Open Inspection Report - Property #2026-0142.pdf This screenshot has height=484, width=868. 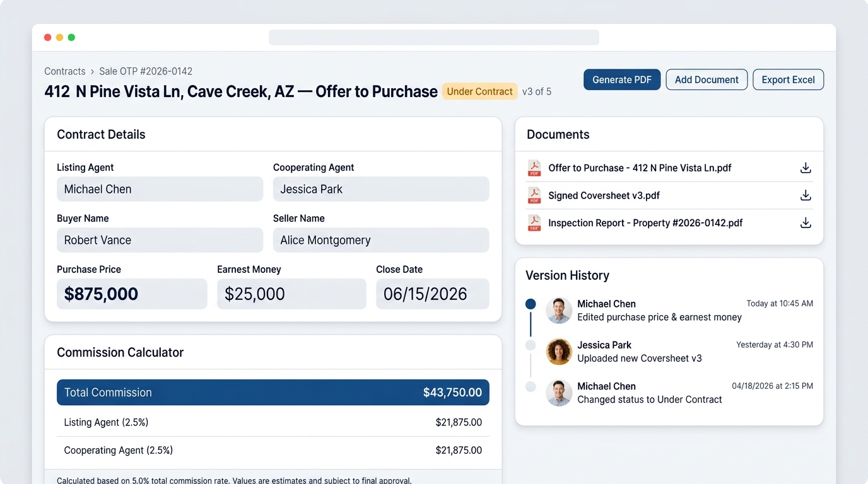645,223
